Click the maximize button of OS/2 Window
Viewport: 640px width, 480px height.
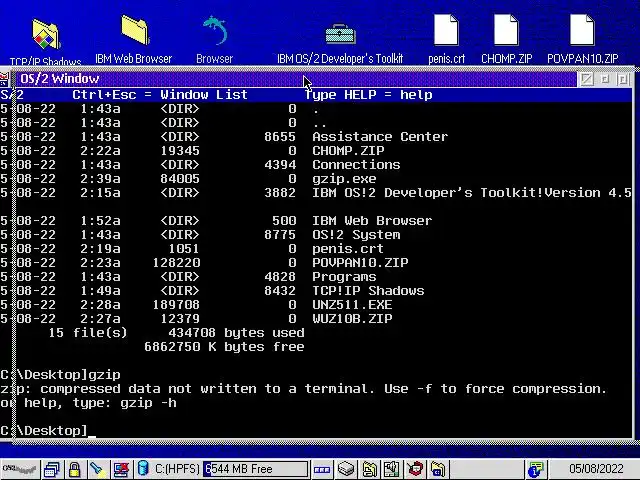pos(623,78)
